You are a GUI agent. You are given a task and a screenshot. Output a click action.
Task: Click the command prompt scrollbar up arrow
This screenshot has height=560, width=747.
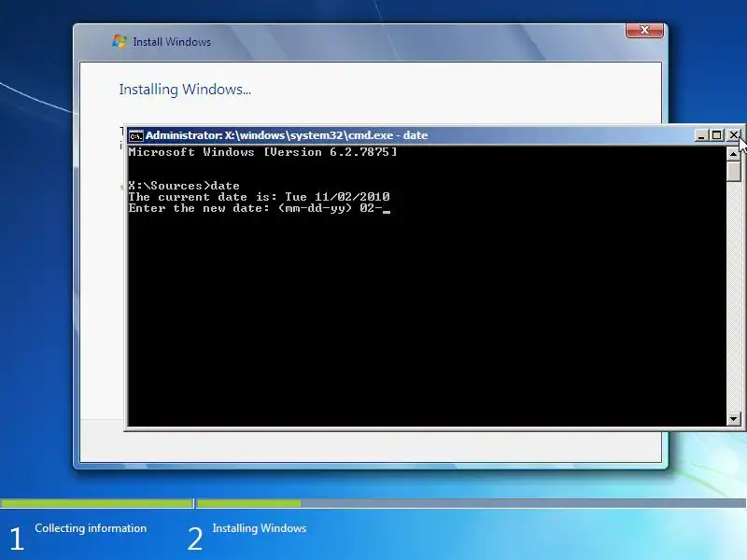pyautogui.click(x=733, y=154)
